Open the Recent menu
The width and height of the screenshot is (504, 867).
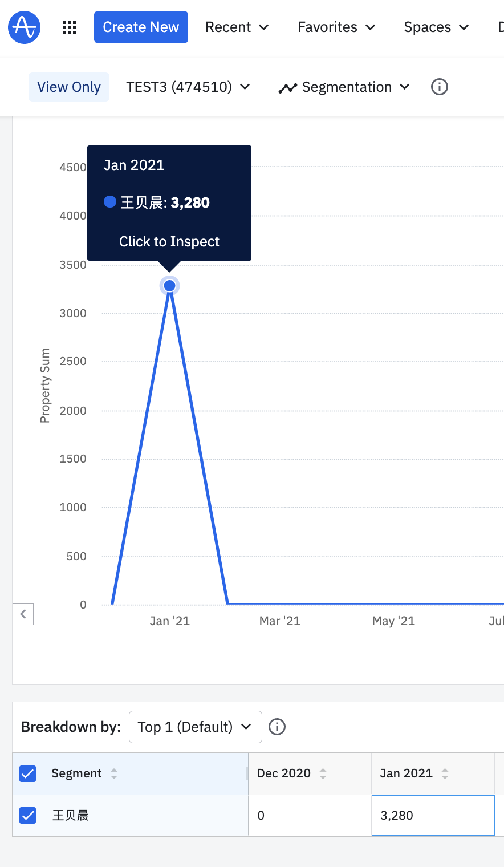coord(237,27)
